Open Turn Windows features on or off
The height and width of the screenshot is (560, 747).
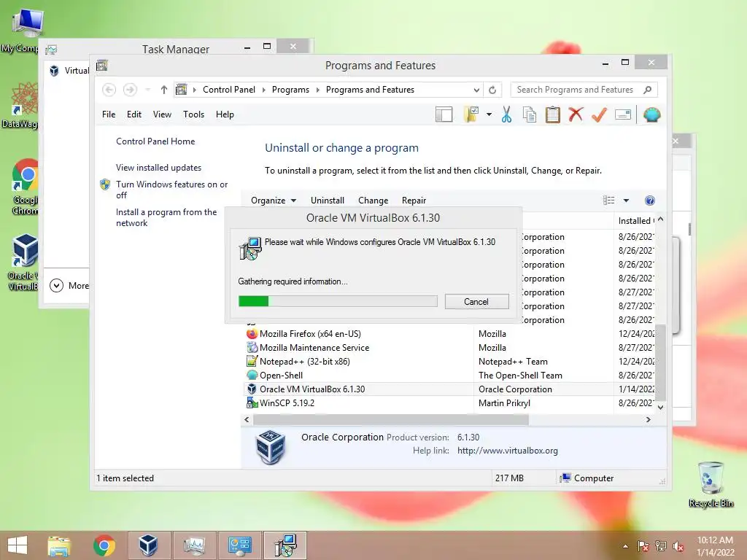tap(171, 190)
